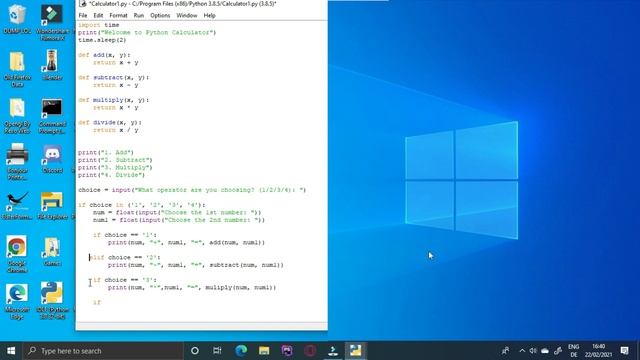Open the Windows Start menu
The height and width of the screenshot is (360, 640).
coord(11,351)
